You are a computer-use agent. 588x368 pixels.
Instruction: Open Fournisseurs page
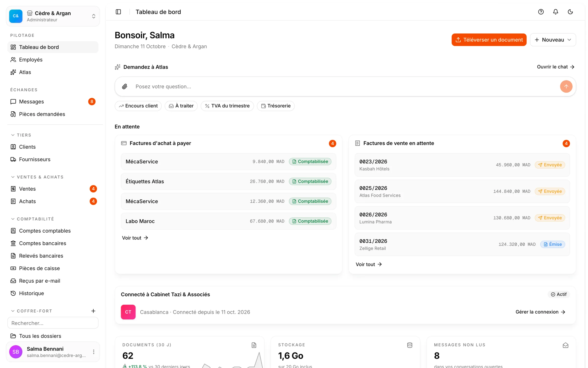pos(53,159)
